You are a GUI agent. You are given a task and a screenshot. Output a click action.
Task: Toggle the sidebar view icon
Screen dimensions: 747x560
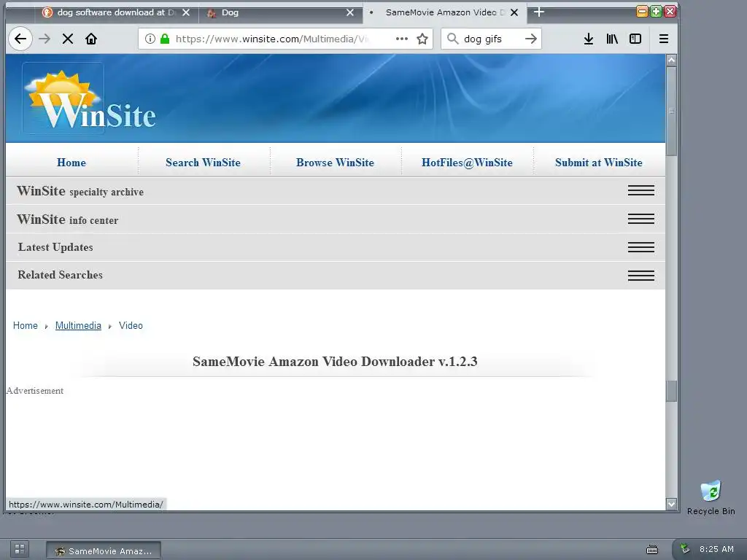[635, 39]
